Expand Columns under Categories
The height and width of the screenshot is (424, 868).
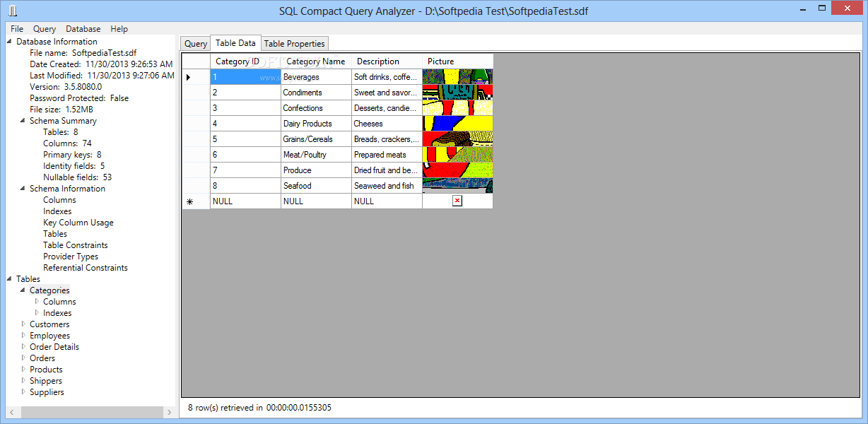pyautogui.click(x=37, y=302)
